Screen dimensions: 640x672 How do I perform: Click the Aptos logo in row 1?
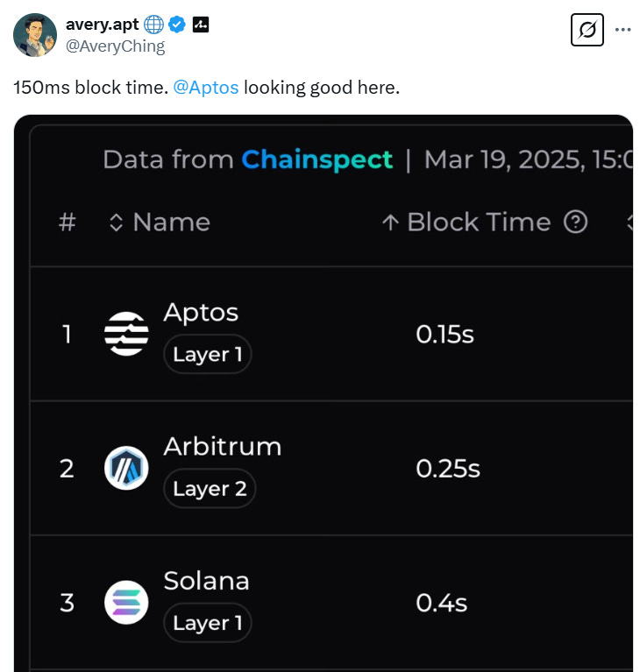click(x=126, y=334)
